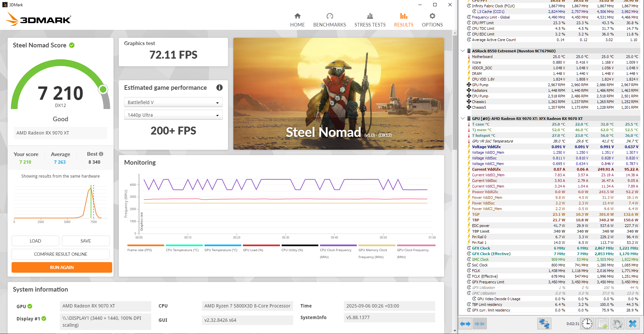The width and height of the screenshot is (644, 334).
Task: Click the collapse-columns arrows button in HWiNFO
Action: pos(480,324)
